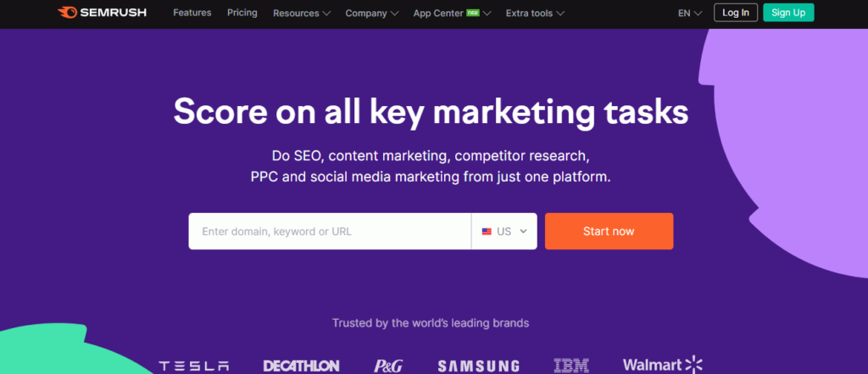Screen dimensions: 868x374
Task: Open the Pricing page
Action: [x=242, y=12]
